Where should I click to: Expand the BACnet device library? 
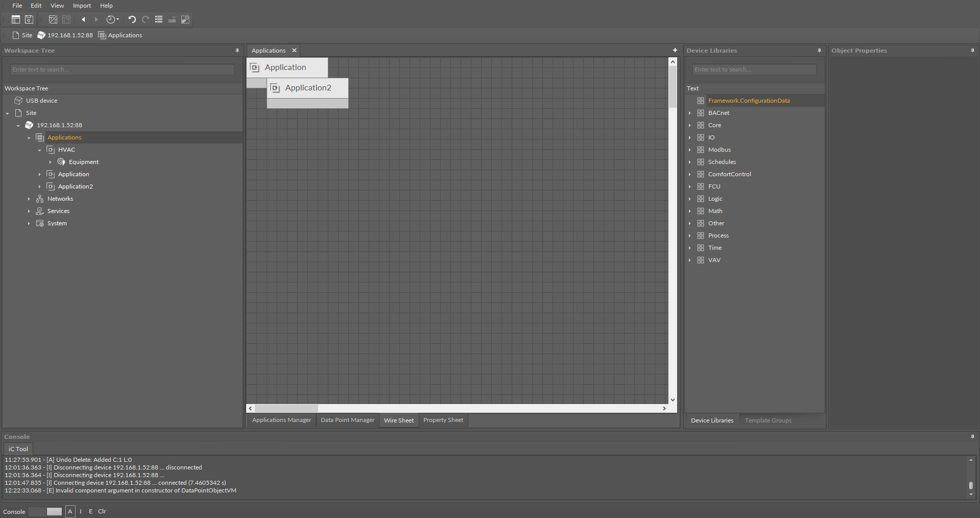click(x=689, y=113)
